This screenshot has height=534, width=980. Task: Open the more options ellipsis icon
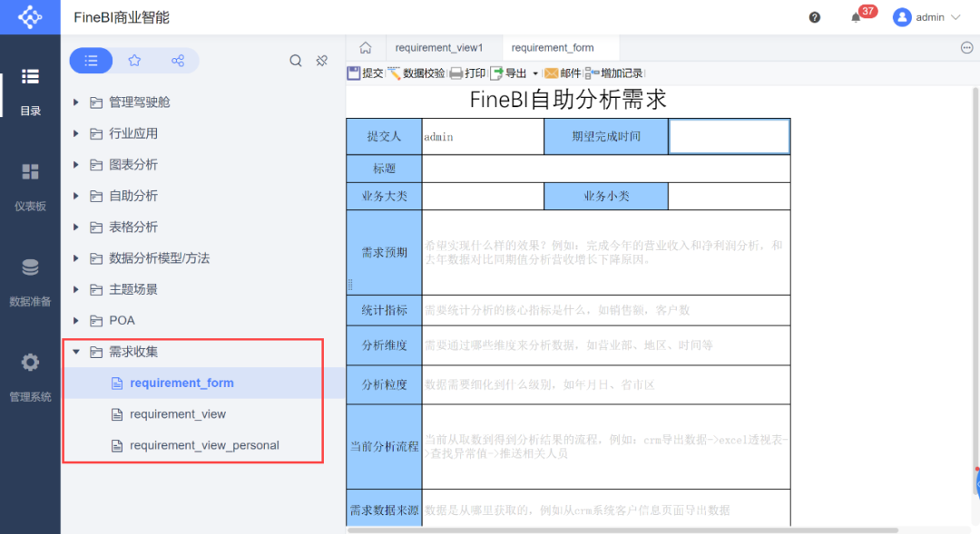tap(967, 47)
